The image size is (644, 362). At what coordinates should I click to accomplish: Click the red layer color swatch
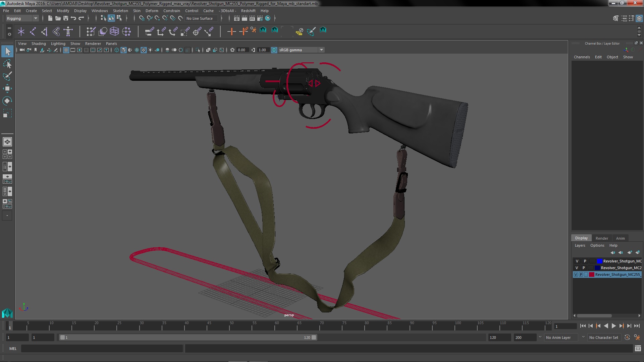click(x=592, y=275)
